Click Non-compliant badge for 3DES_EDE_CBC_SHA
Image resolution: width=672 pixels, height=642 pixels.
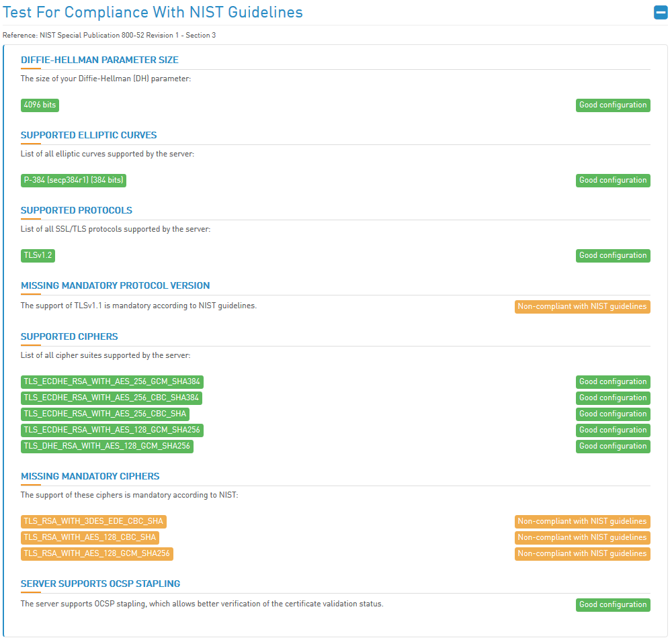point(583,521)
